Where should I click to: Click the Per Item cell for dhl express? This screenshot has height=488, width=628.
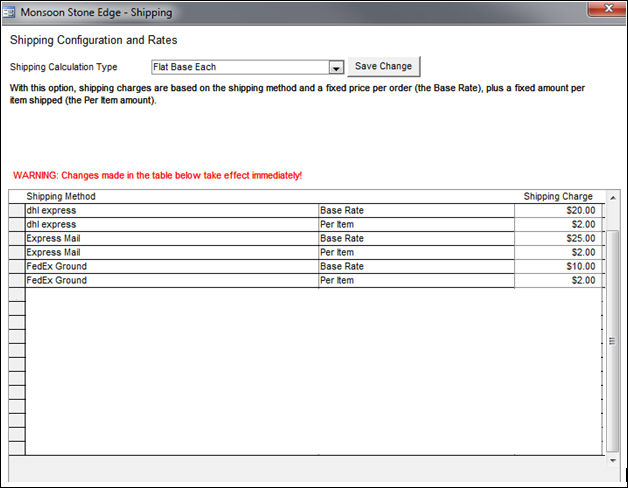point(415,225)
